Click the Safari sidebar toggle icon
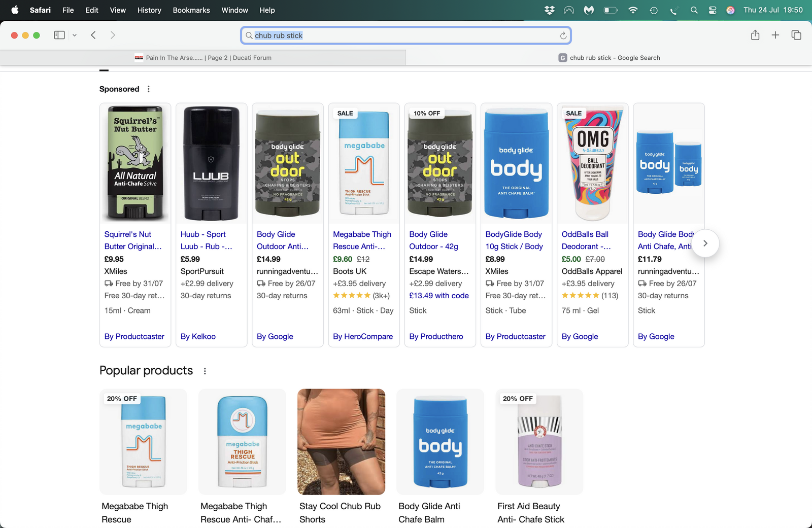Image resolution: width=812 pixels, height=528 pixels. pos(59,35)
